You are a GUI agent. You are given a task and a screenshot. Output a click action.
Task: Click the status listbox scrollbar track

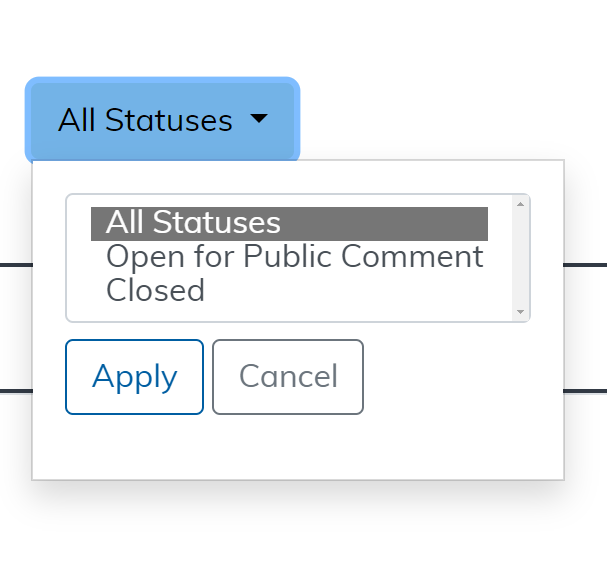(x=520, y=260)
